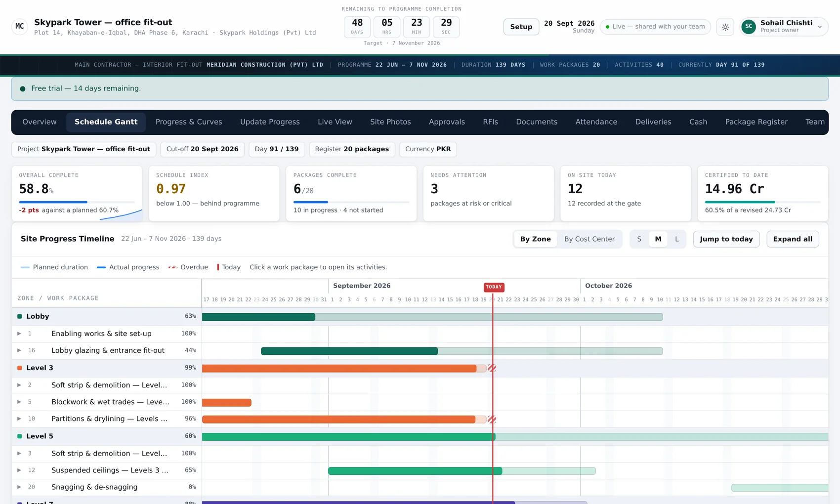This screenshot has width=840, height=504.
Task: Click the Currency PKR chip
Action: point(428,149)
